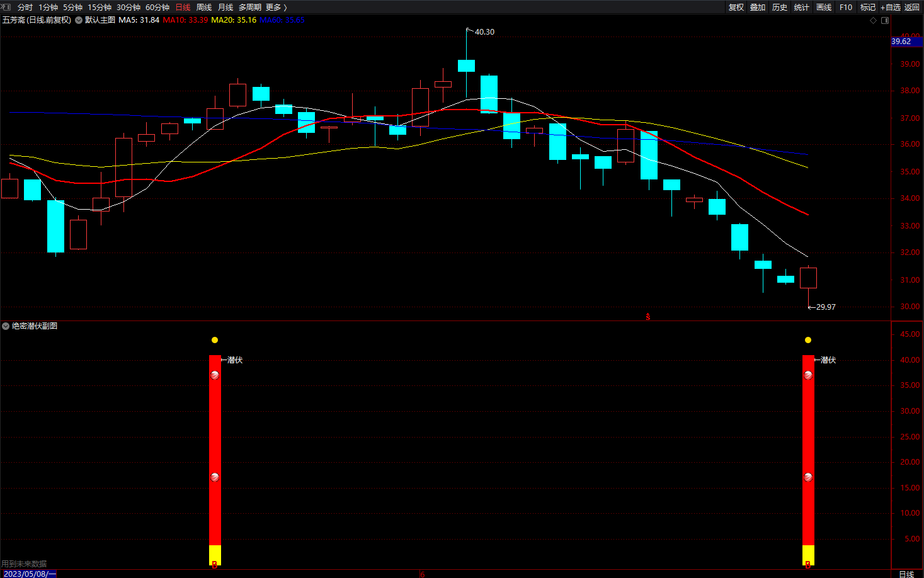Screen dimensions: 924x578
Task: Click upper red ball icon on right bar
Action: tap(808, 375)
